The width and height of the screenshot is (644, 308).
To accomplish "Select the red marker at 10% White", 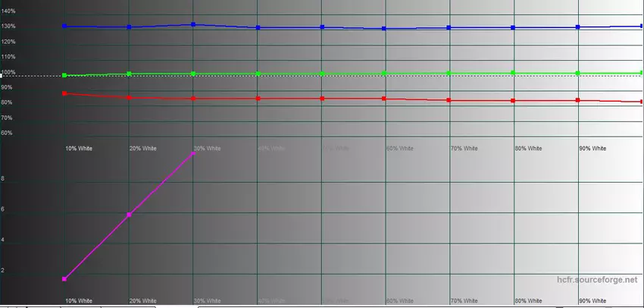I will [x=64, y=93].
